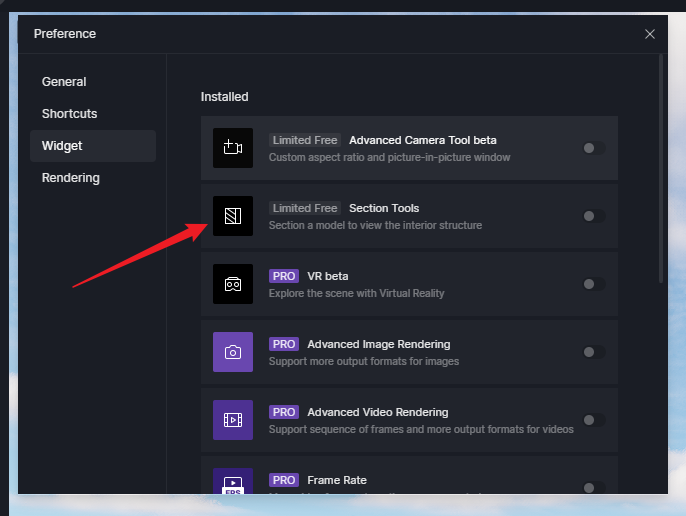Click the Advanced Image Rendering camera icon
The width and height of the screenshot is (686, 516).
(x=233, y=352)
